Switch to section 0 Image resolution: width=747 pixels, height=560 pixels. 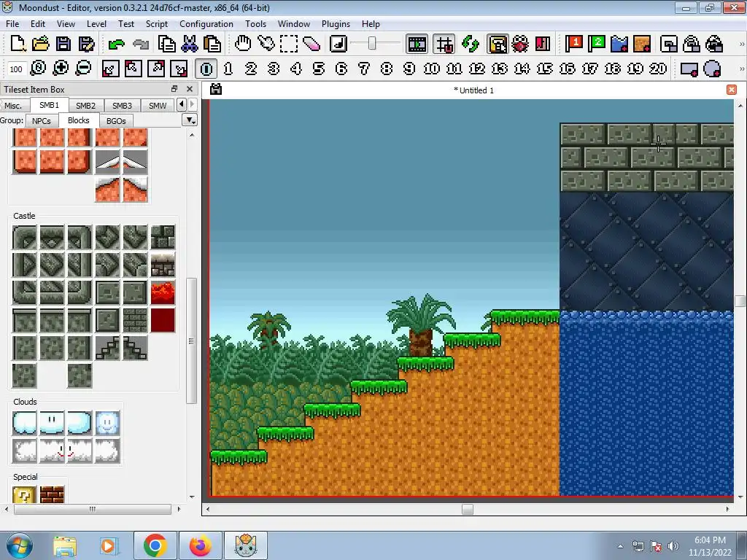tap(206, 69)
